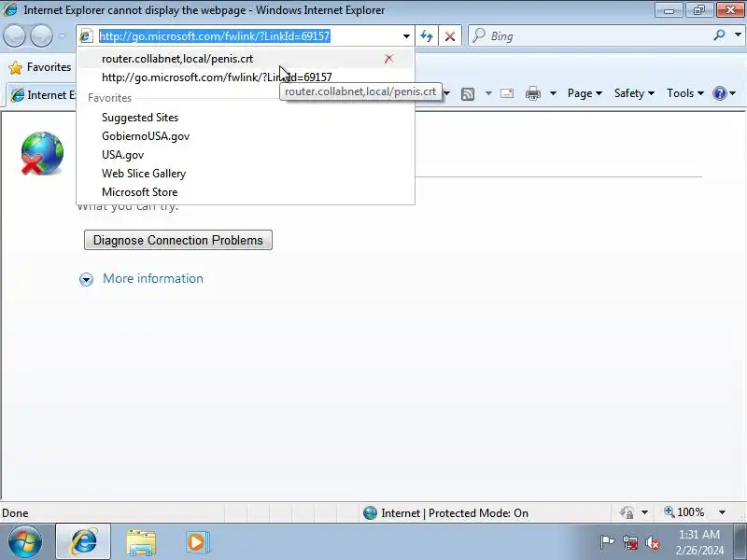
Task: Click the More information link
Action: coord(153,278)
